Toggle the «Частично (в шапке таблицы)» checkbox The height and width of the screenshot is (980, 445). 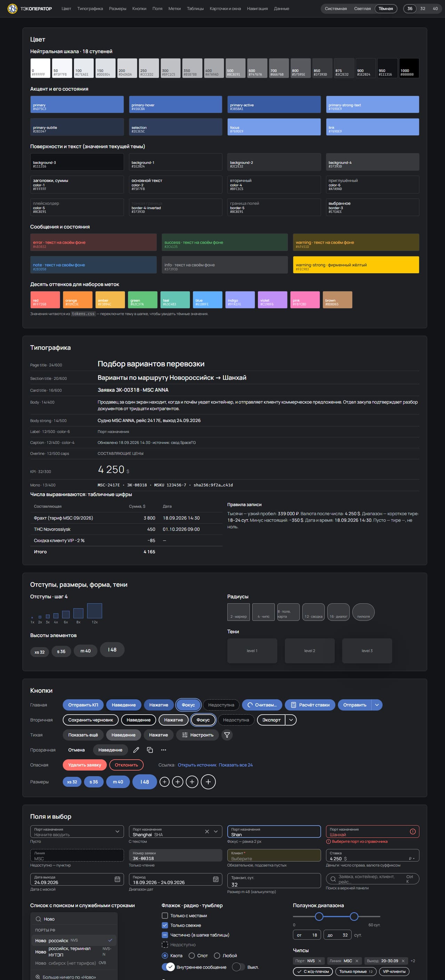(165, 935)
